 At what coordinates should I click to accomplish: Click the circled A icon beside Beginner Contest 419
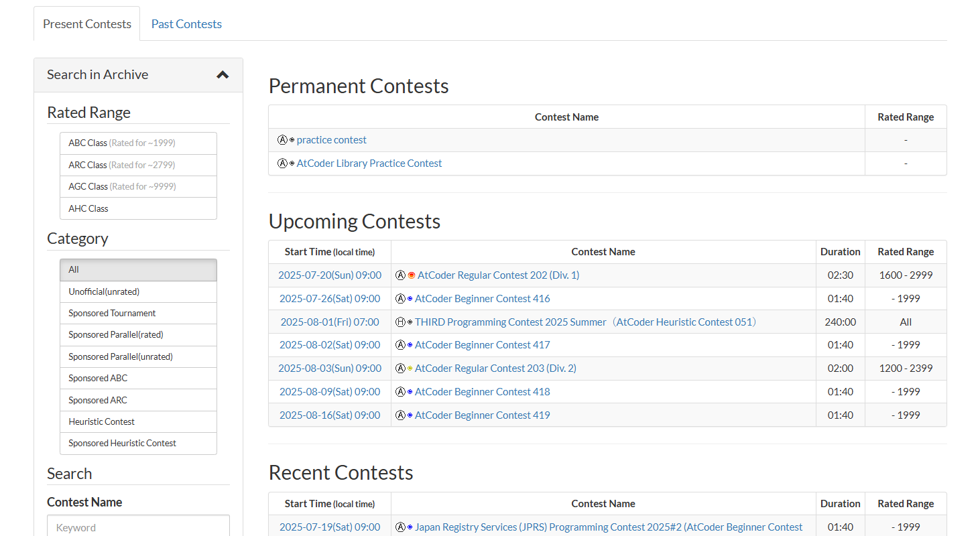400,415
